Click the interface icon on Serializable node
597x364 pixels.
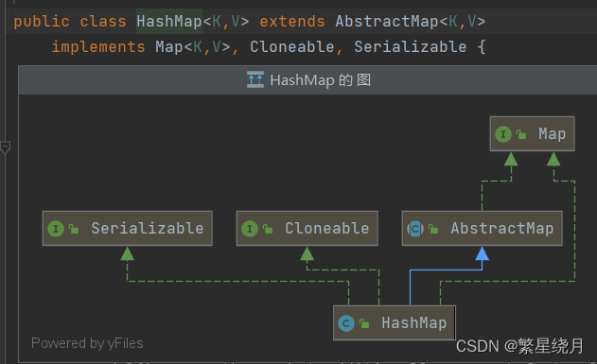[x=56, y=229]
